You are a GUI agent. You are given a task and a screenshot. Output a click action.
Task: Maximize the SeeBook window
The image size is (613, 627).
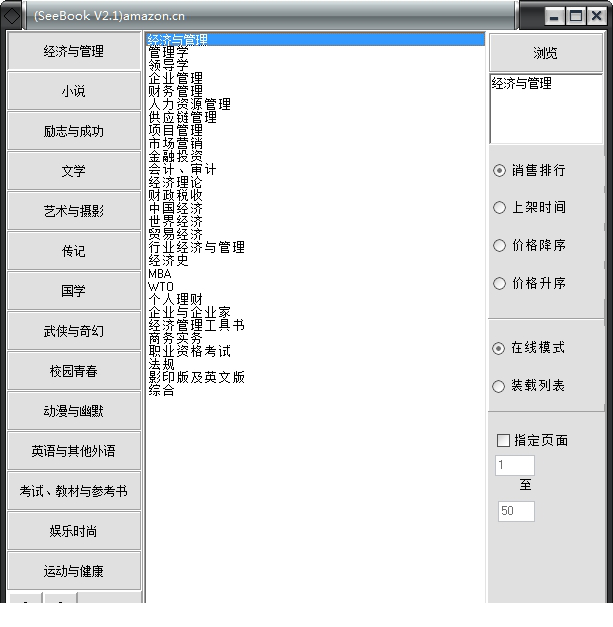pos(575,16)
